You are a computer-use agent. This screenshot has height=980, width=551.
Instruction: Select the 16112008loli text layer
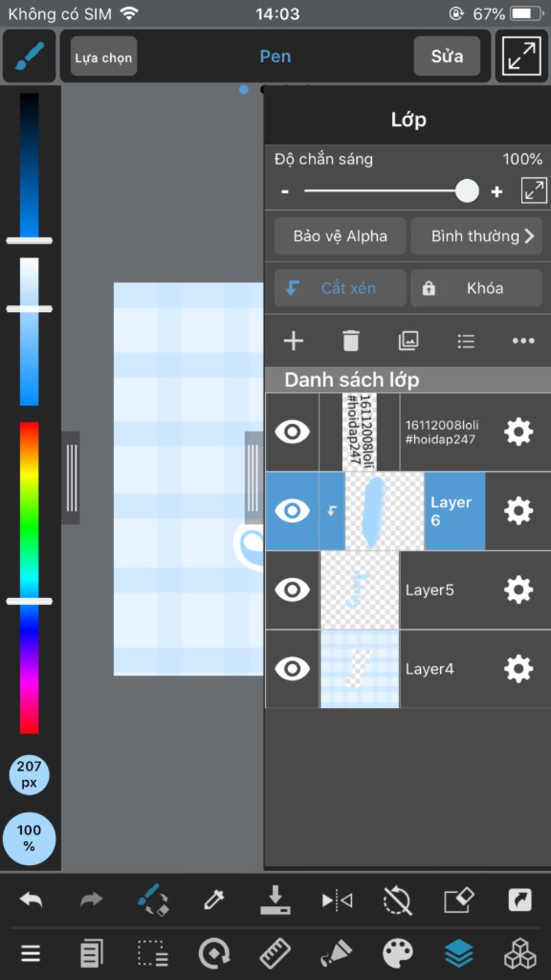pos(440,432)
